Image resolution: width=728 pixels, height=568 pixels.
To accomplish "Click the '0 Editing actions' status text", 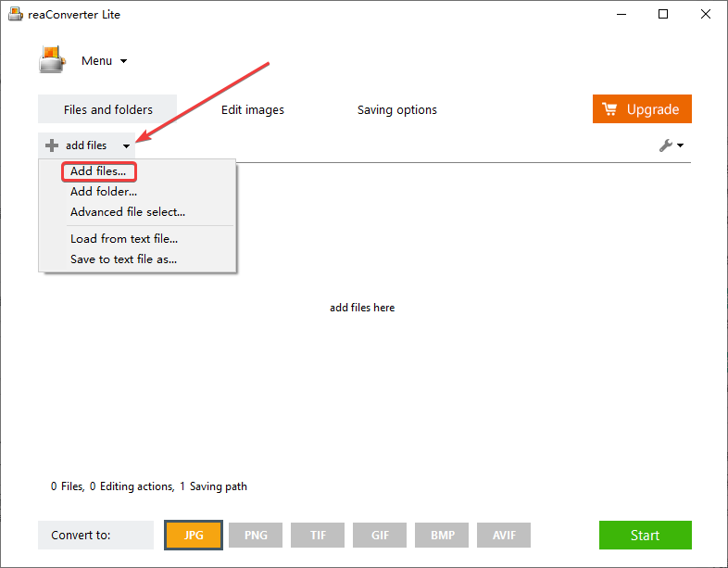I will click(132, 486).
